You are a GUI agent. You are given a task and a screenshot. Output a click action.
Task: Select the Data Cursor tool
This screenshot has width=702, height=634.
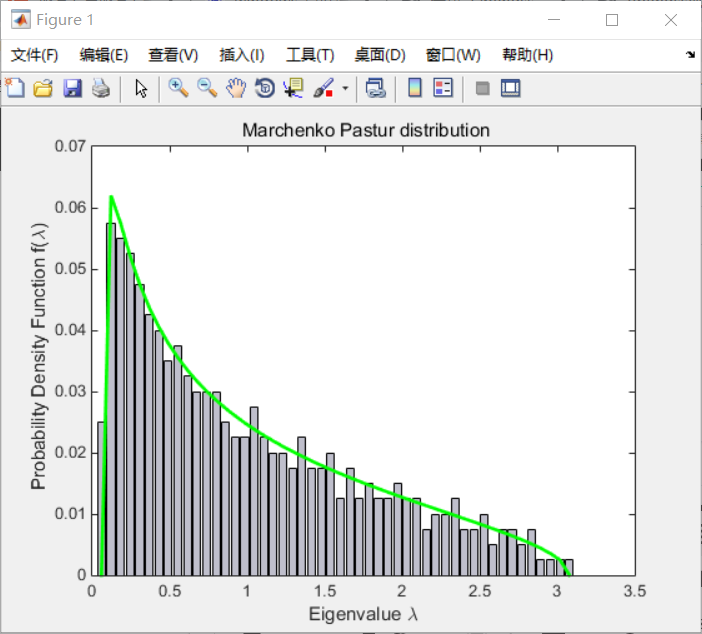(294, 88)
